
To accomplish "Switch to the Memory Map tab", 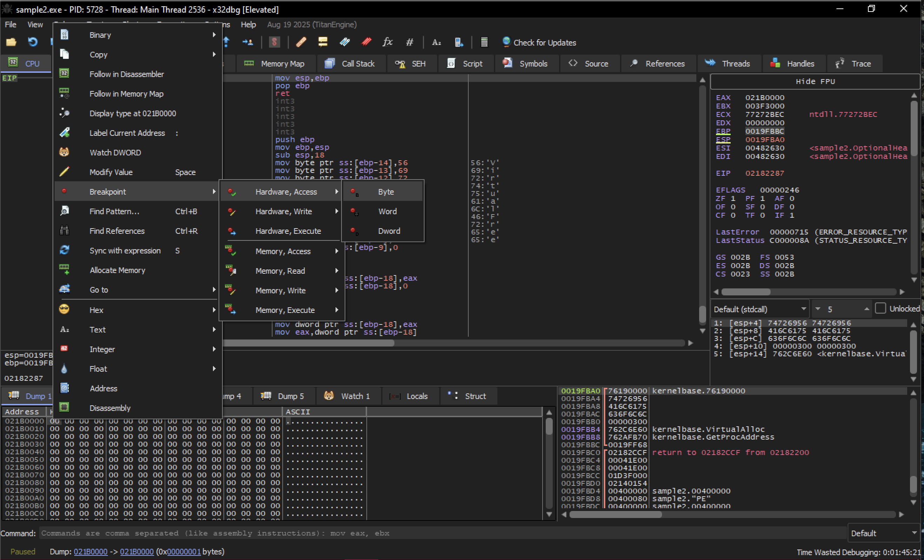I will (275, 64).
